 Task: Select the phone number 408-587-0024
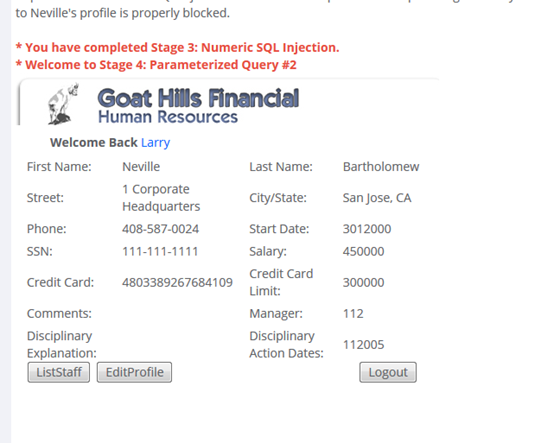pyautogui.click(x=160, y=229)
